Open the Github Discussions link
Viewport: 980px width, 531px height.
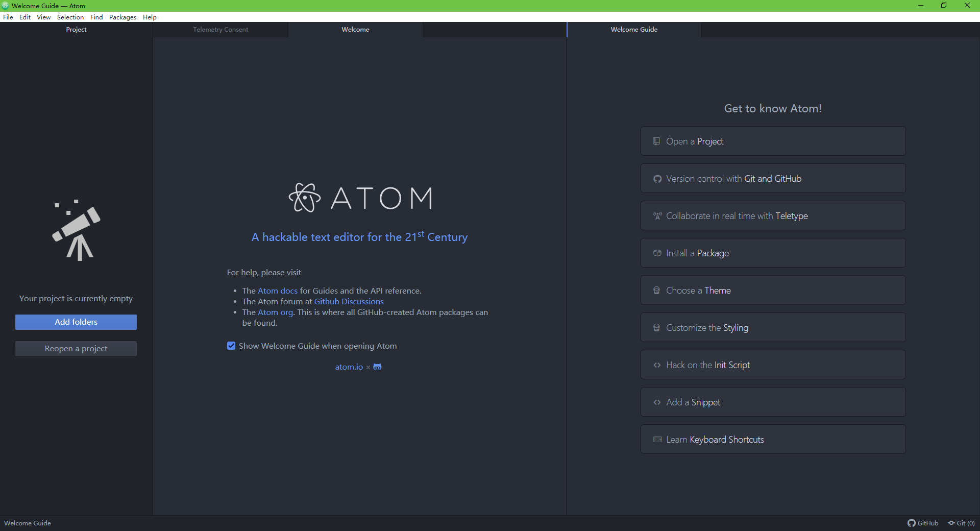[x=349, y=302]
